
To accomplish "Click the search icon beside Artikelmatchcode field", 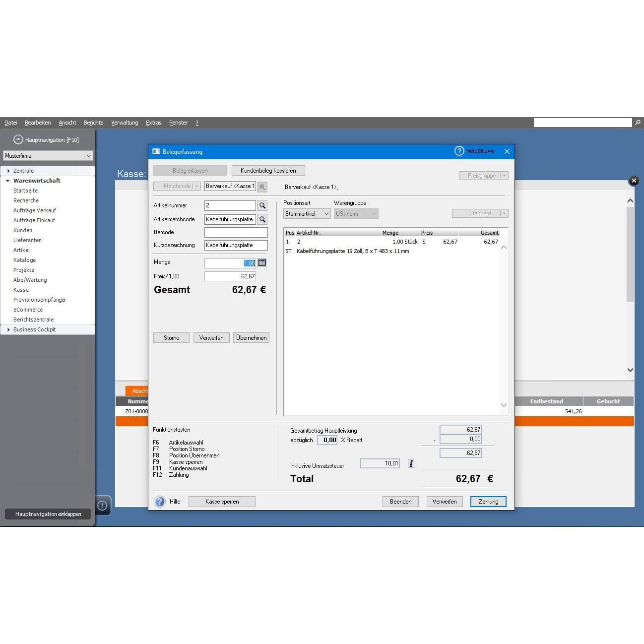I will (x=262, y=219).
